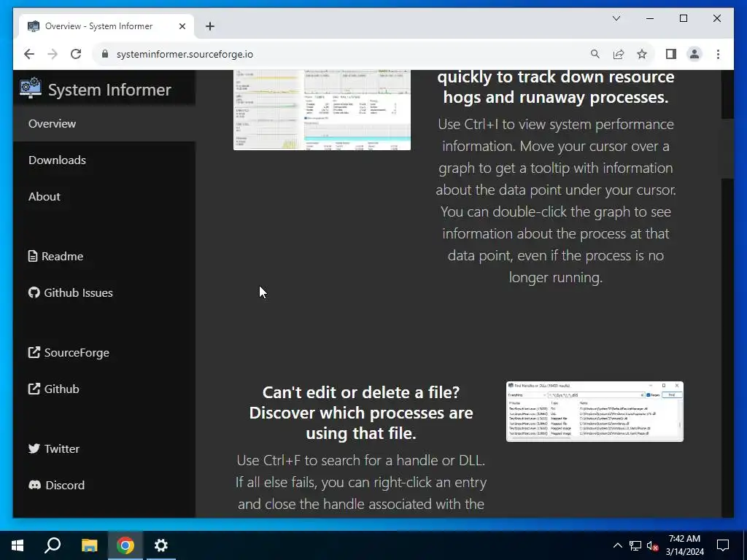The width and height of the screenshot is (747, 560).
Task: Click the external link icon beside Github
Action: [x=34, y=389]
